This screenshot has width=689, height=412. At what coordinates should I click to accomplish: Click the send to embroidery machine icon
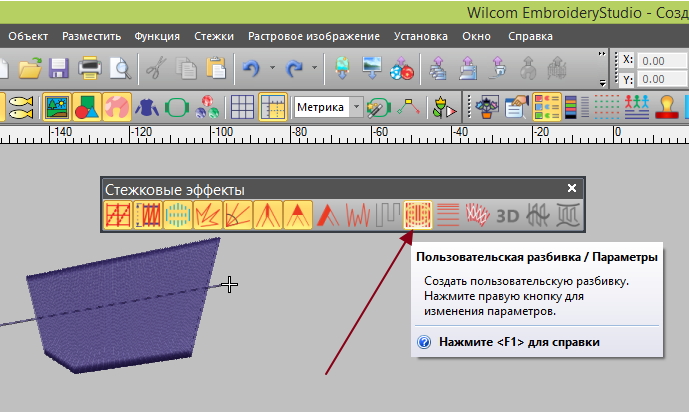(x=468, y=68)
